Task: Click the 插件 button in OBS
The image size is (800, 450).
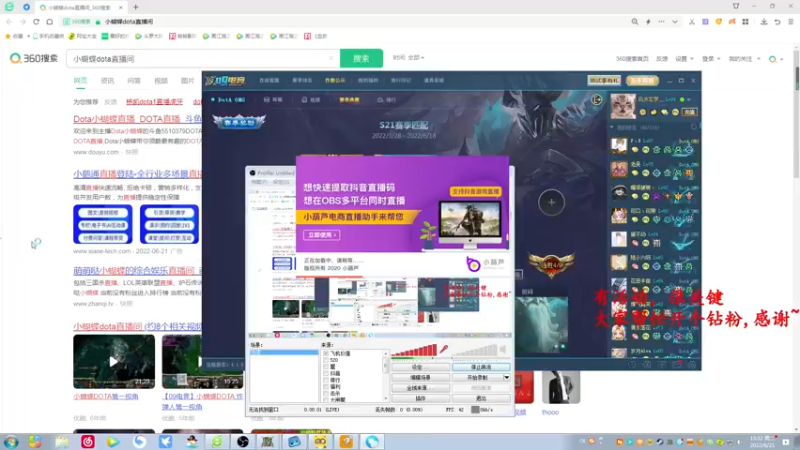Action: coord(420,398)
